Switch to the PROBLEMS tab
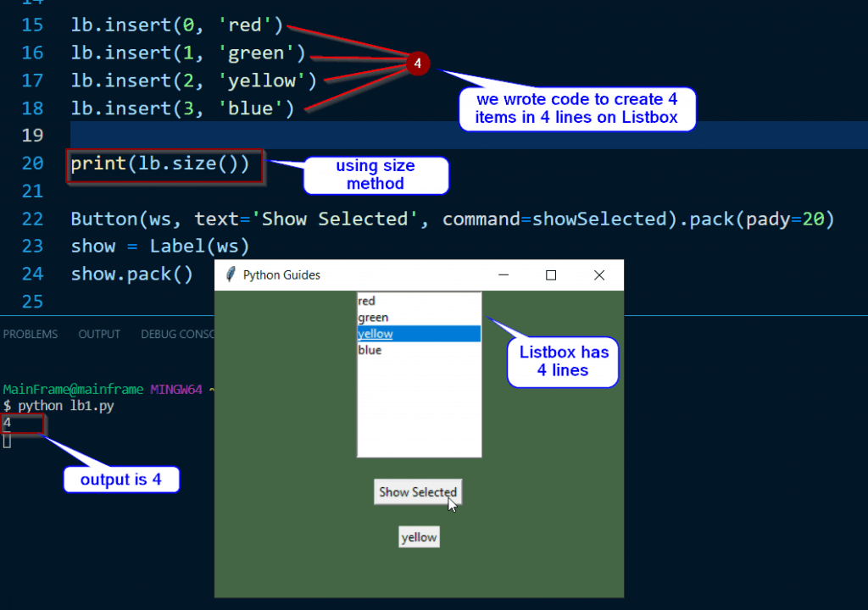This screenshot has width=868, height=610. click(x=31, y=334)
